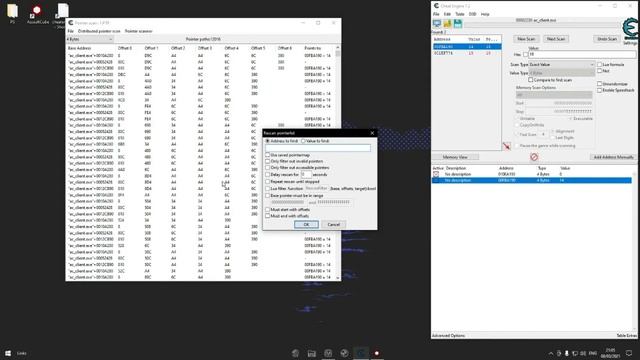This screenshot has width=640, height=360.
Task: Select the Address to find radio button
Action: 268,141
